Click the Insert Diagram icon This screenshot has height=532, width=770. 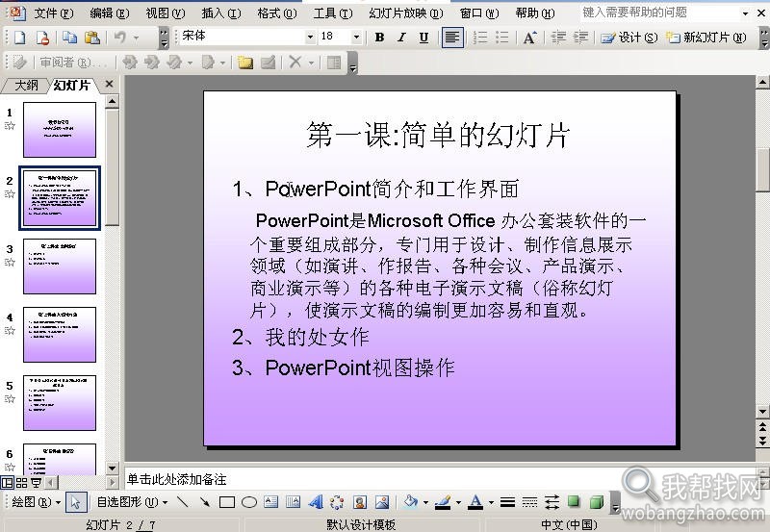338,502
